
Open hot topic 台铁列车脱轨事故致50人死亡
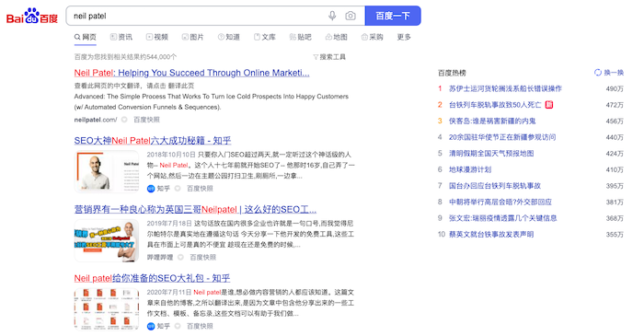[495, 105]
